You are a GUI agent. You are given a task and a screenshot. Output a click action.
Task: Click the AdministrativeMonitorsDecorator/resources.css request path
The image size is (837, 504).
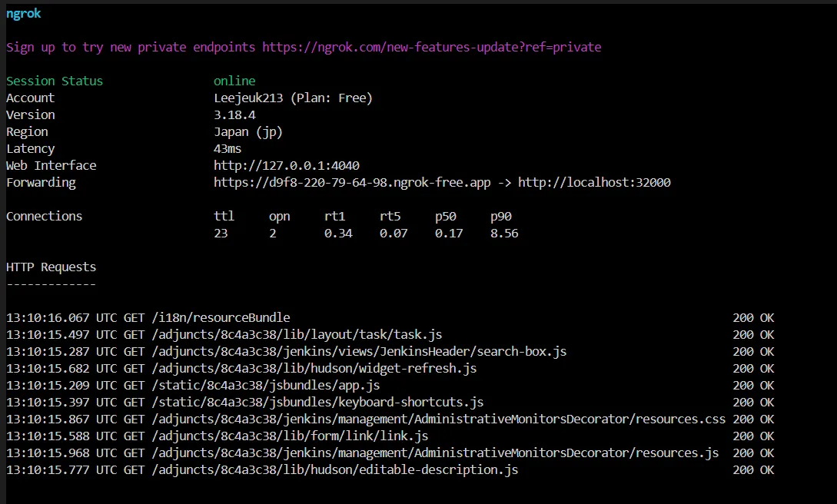[438, 419]
